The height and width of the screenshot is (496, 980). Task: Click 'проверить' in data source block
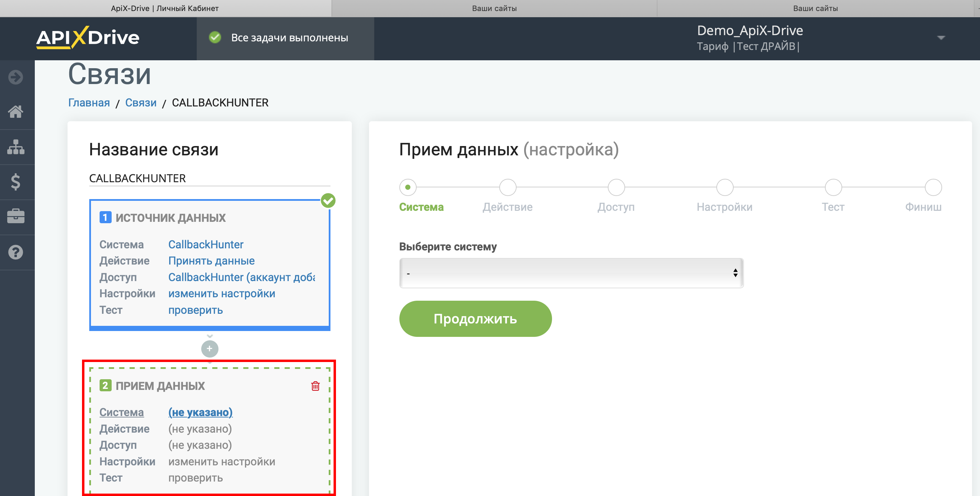[195, 310]
